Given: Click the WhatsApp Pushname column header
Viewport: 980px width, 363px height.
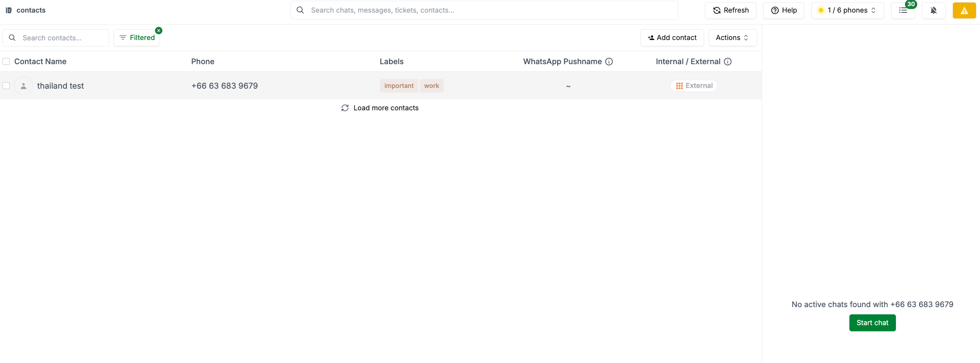Looking at the screenshot, I should 562,62.
